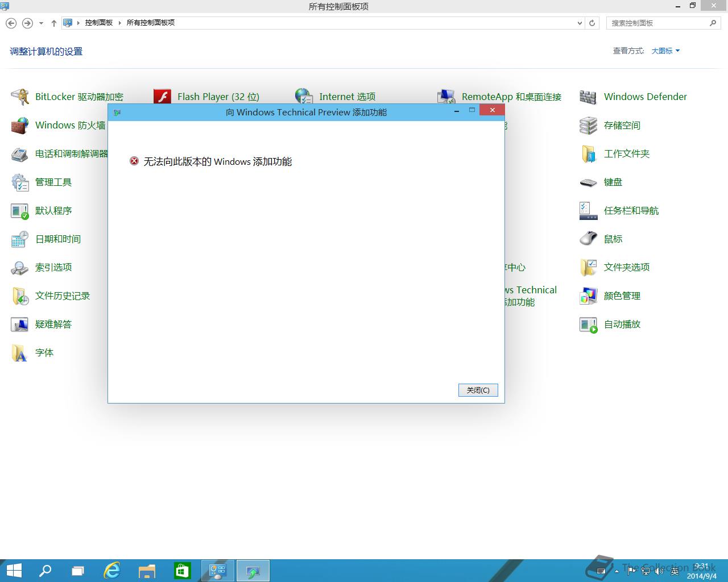
Task: Open 疑难解答 icon
Action: click(20, 324)
